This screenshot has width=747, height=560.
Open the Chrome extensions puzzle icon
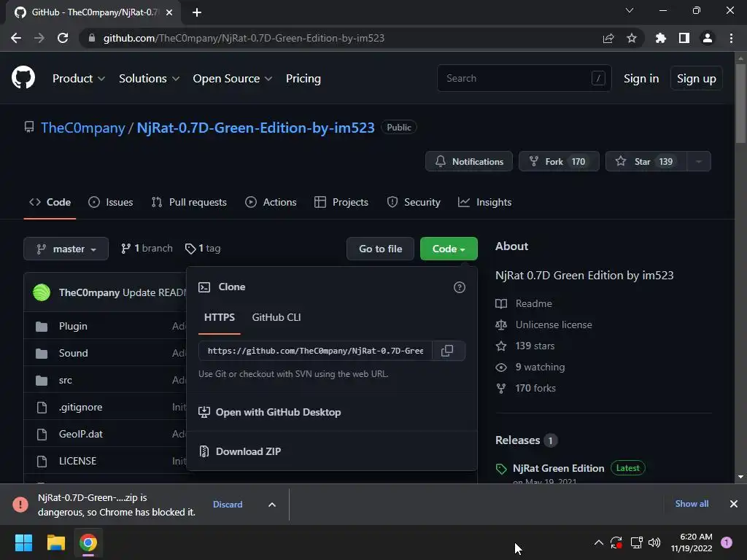coord(661,38)
